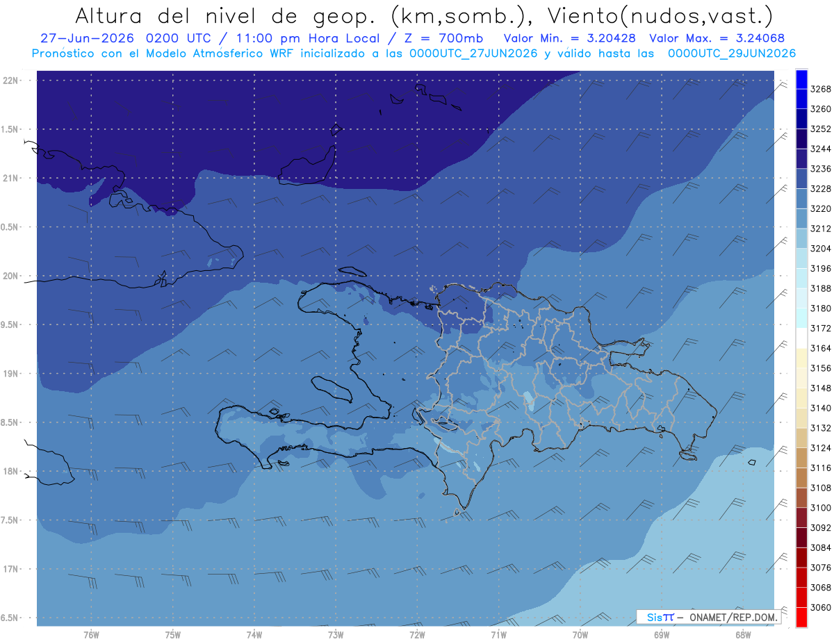This screenshot has width=834, height=644.
Task: Click the '3140' color bar value
Action: tap(821, 408)
